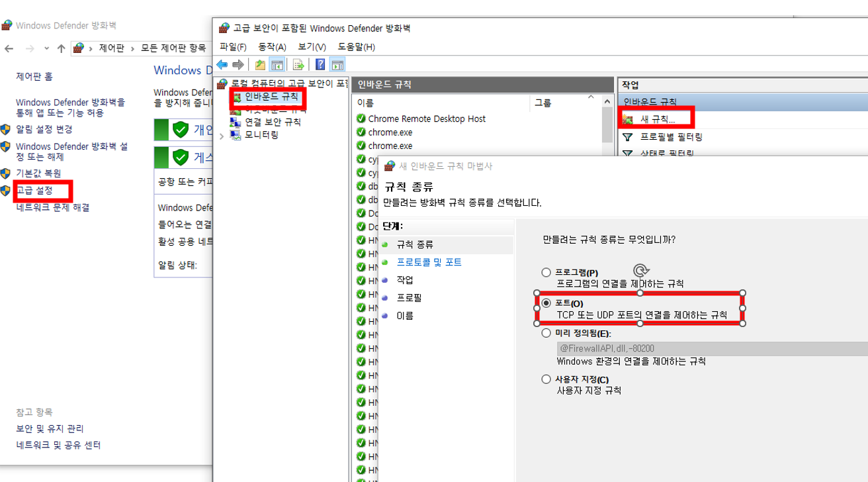The height and width of the screenshot is (482, 868).
Task: Click the green shield next to 개인 network
Action: pos(181,130)
